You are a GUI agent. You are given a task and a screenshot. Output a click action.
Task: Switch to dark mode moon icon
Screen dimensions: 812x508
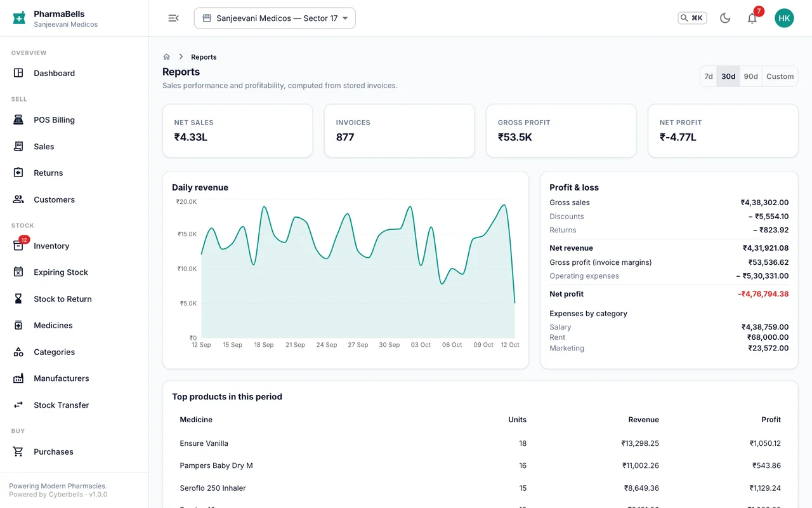coord(725,18)
